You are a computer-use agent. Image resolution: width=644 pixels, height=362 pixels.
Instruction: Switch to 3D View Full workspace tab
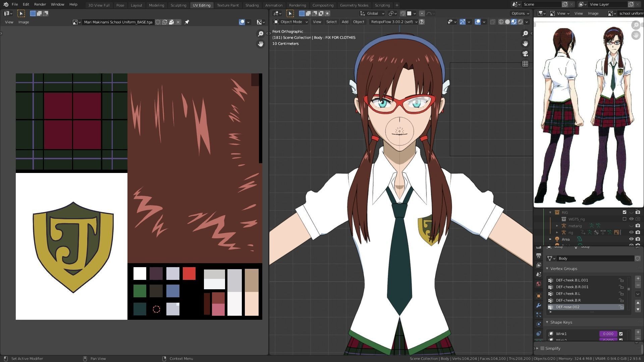99,5
